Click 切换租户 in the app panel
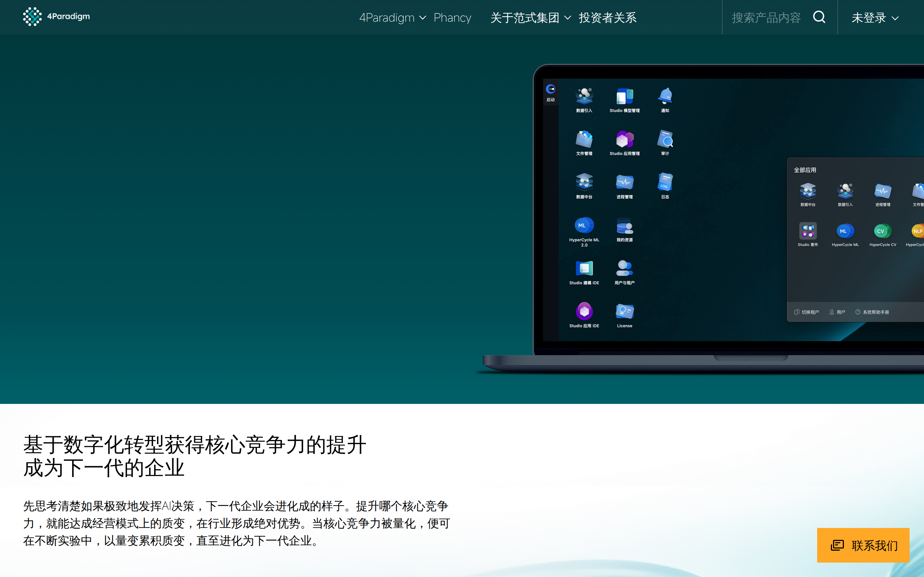924x577 pixels. pos(806,312)
